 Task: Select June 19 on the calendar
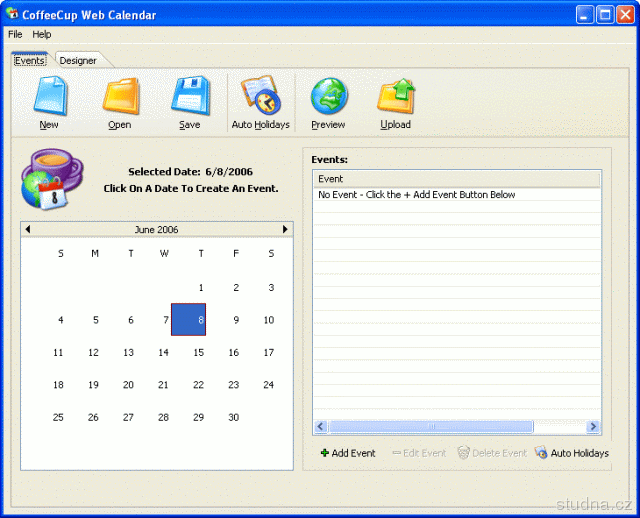pos(93,385)
